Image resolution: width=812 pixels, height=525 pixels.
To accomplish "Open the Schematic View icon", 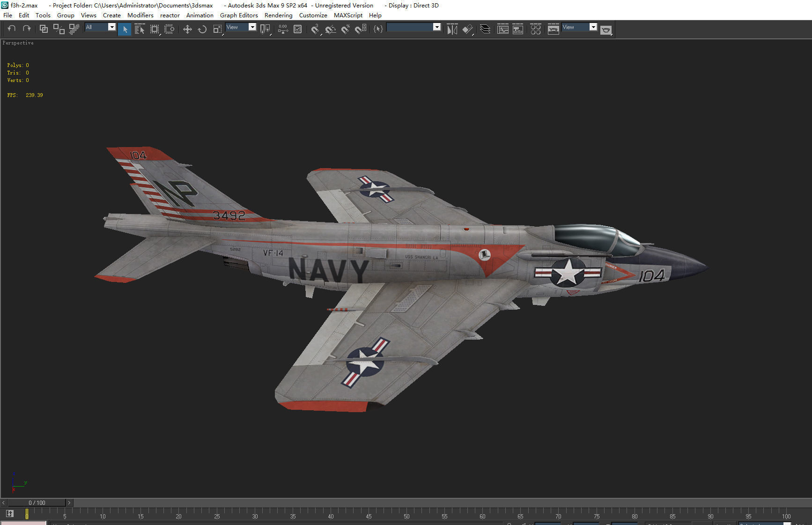I will click(518, 29).
